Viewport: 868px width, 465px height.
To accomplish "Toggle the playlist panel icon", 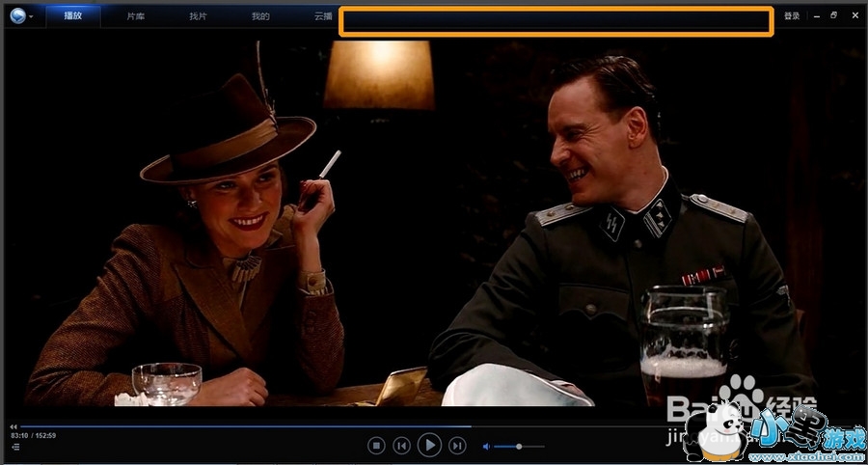I will pyautogui.click(x=14, y=446).
